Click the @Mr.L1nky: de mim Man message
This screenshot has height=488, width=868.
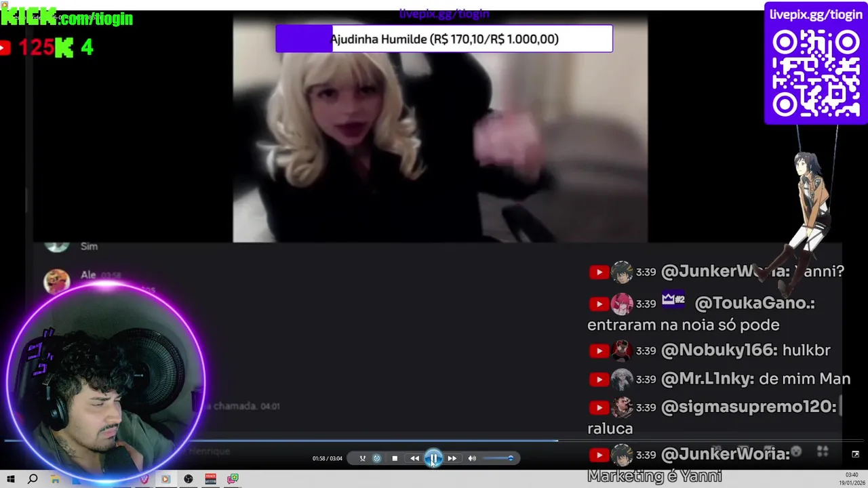[x=755, y=379]
